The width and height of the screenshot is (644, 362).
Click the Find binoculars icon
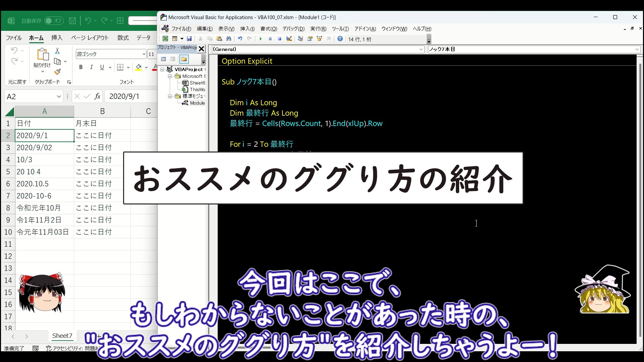pos(229,39)
